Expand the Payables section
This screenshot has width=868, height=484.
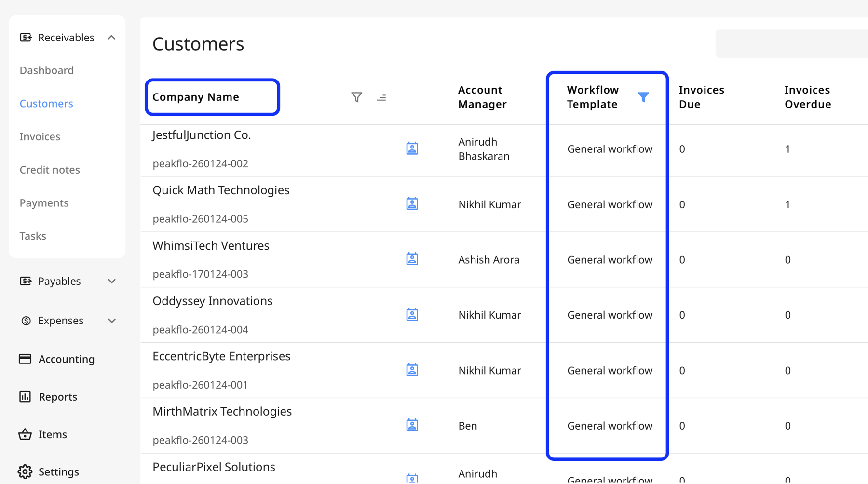pos(111,281)
